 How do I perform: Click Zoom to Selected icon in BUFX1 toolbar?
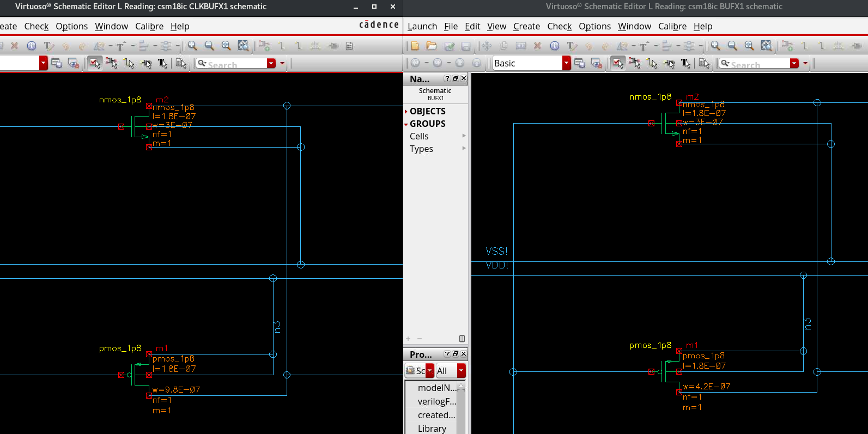click(766, 46)
